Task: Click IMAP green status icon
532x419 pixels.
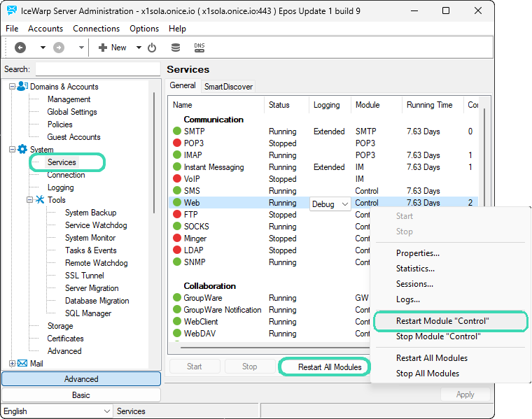Action: pos(177,155)
